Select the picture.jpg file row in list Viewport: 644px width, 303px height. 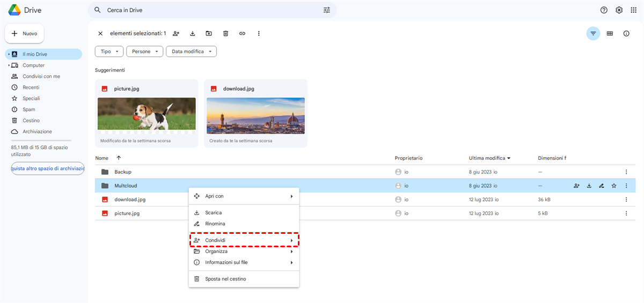coord(365,213)
